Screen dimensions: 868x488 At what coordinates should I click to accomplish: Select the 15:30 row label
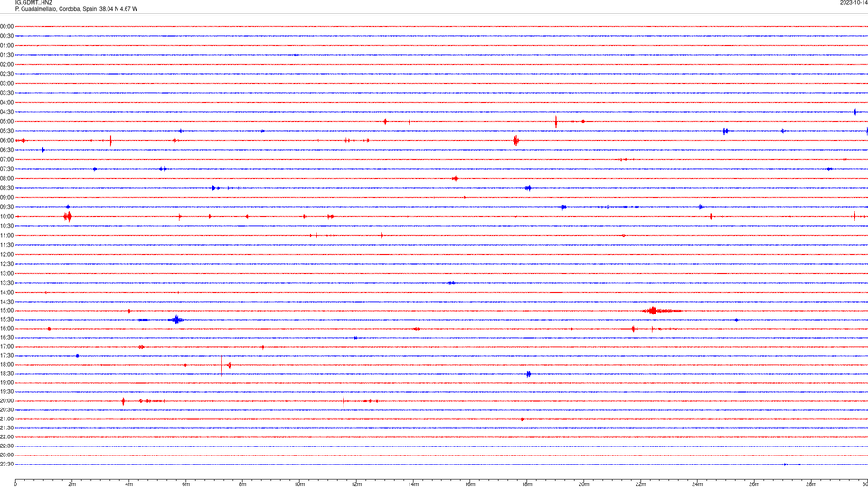tap(6, 320)
